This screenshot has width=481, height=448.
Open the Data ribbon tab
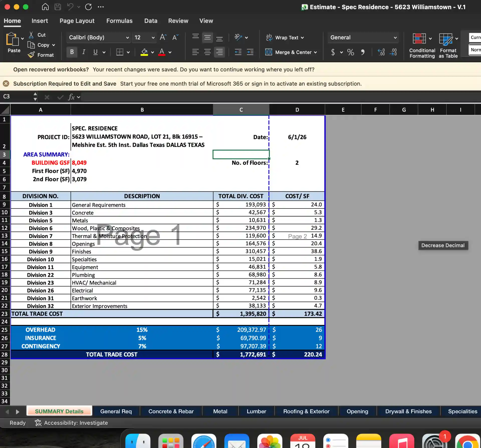[151, 21]
